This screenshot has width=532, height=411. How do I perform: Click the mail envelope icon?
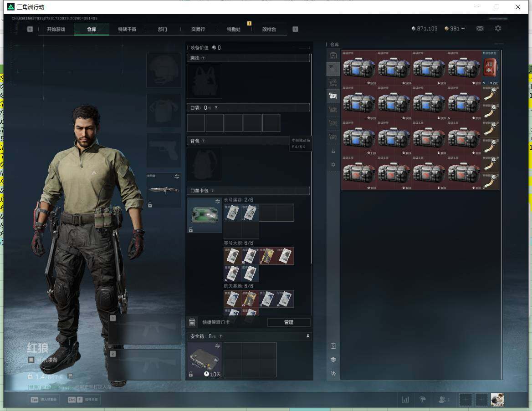click(x=480, y=29)
